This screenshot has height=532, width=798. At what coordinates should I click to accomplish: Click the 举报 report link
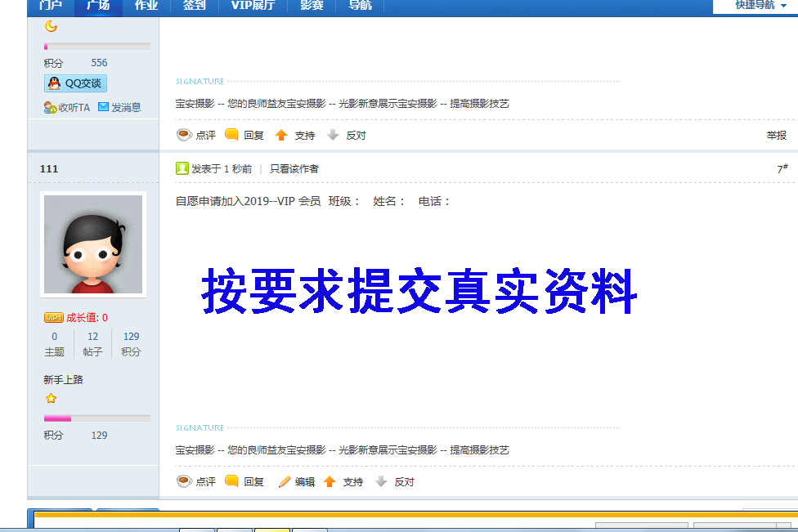point(776,136)
